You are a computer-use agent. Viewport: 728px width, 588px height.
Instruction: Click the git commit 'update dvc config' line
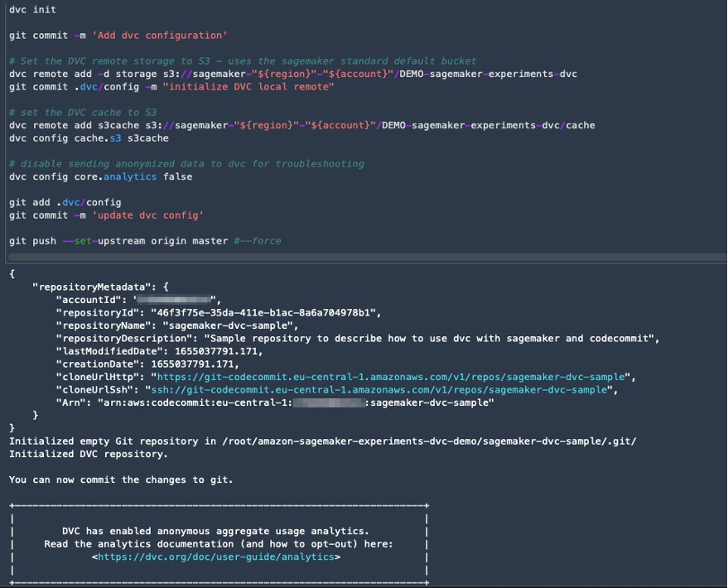click(106, 215)
